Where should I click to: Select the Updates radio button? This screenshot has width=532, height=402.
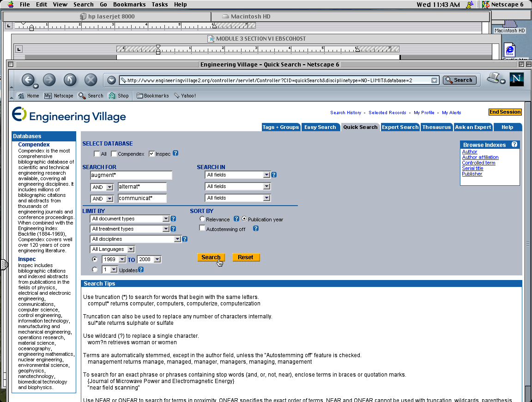(x=95, y=269)
